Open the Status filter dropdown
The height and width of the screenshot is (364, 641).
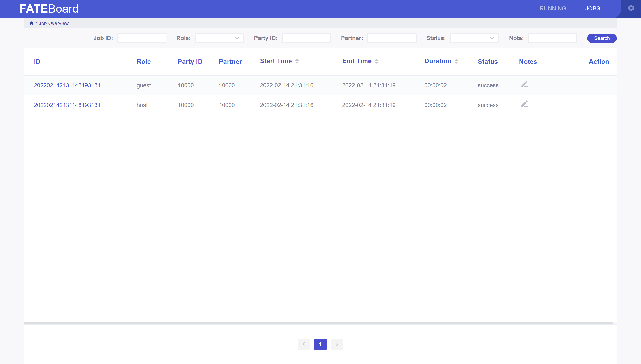click(x=474, y=38)
